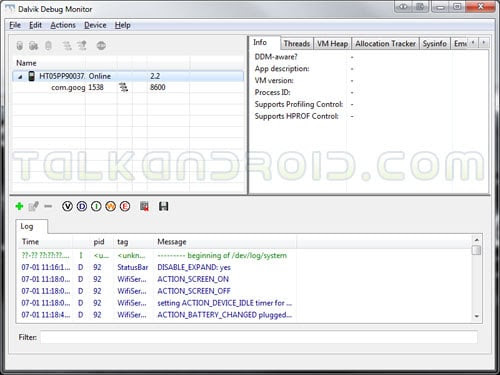Click the 'StatusBar' tag cell
The width and height of the screenshot is (500, 375).
[133, 267]
